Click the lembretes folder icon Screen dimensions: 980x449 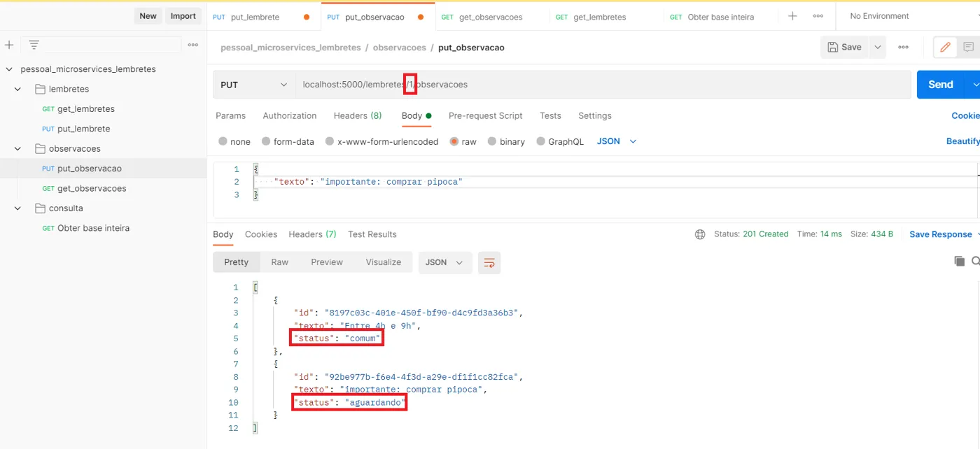click(40, 89)
